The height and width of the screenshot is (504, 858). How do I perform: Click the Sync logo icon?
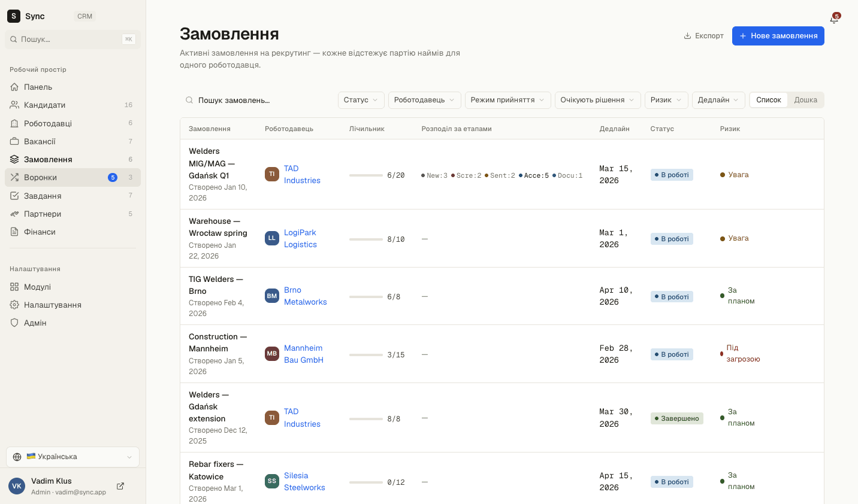(x=14, y=16)
